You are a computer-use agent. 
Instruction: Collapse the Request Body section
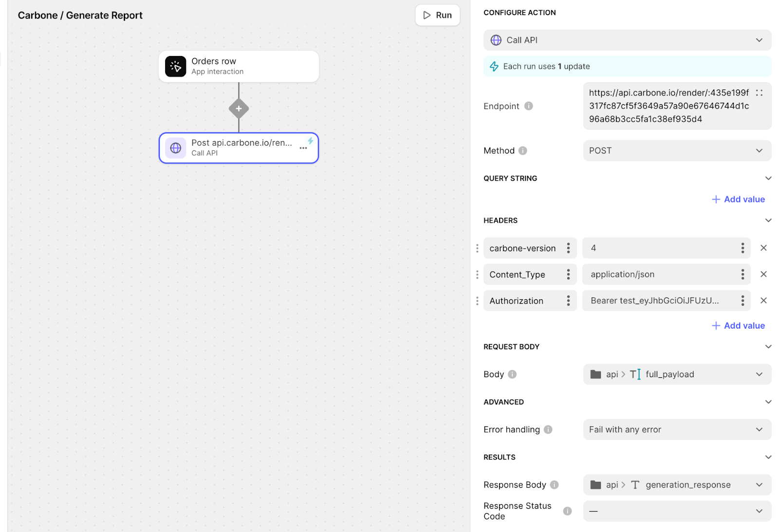tap(768, 347)
